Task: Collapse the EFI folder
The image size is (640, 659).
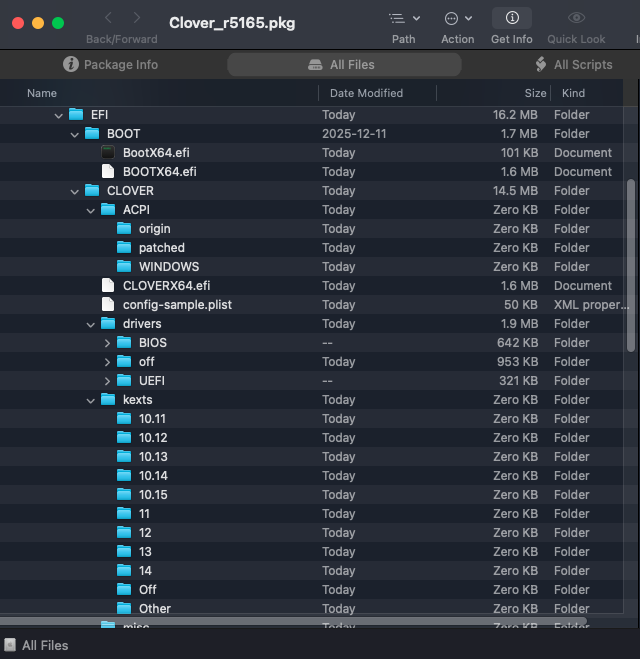Action: 58,116
